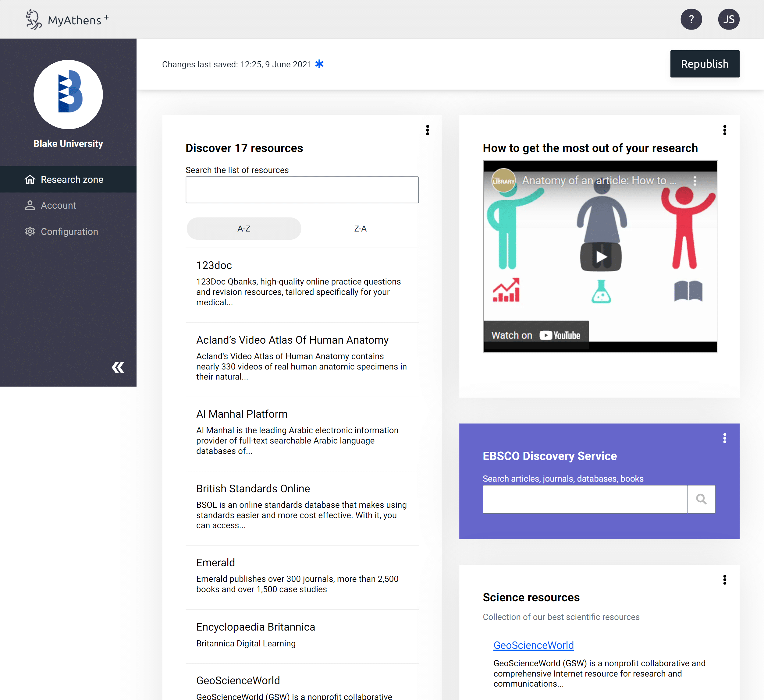Select Z-A sort order
Screen dimensions: 764x700
360,228
